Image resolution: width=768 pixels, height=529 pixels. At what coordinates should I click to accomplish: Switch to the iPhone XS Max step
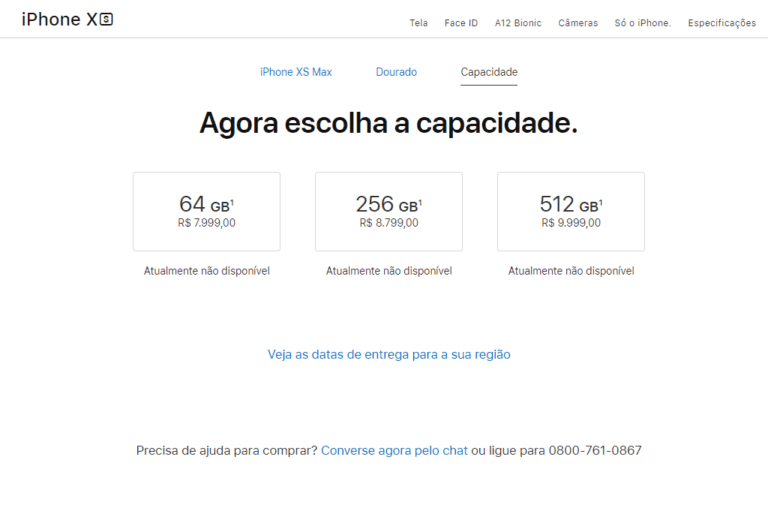click(x=296, y=72)
